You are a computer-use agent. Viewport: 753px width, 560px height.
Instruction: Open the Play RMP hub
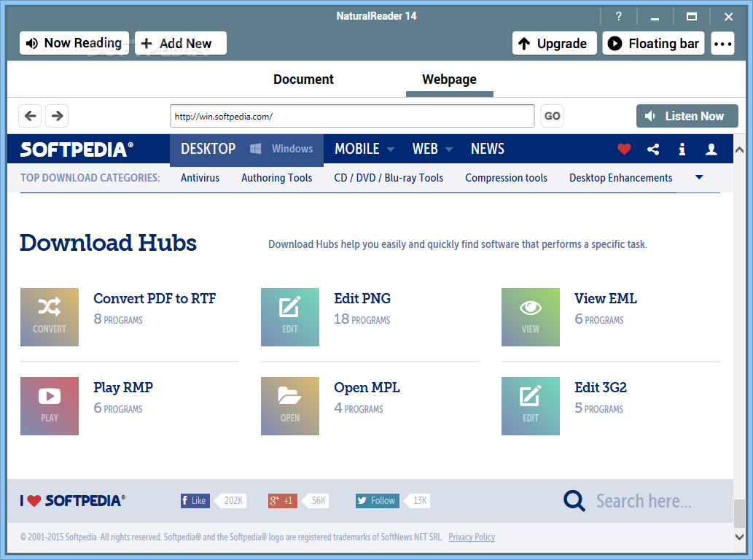pos(123,388)
